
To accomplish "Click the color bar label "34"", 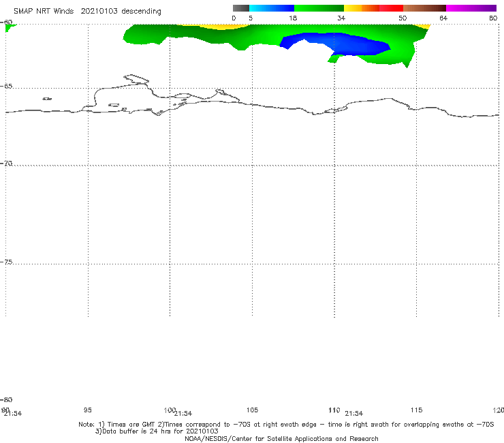I will click(341, 18).
